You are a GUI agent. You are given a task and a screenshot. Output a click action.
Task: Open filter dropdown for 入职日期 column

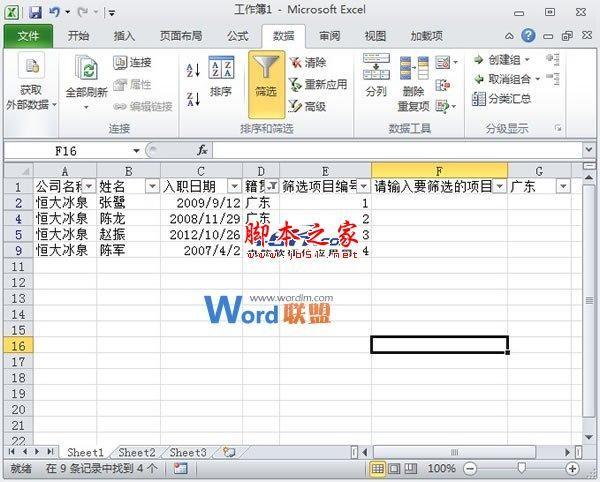pos(234,186)
